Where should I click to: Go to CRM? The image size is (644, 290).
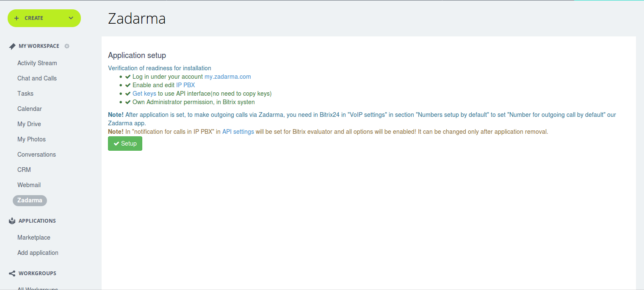tap(24, 170)
